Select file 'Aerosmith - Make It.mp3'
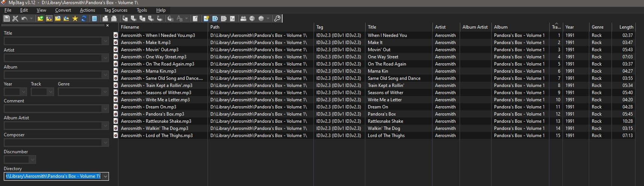The width and height of the screenshot is (644, 186). click(146, 43)
